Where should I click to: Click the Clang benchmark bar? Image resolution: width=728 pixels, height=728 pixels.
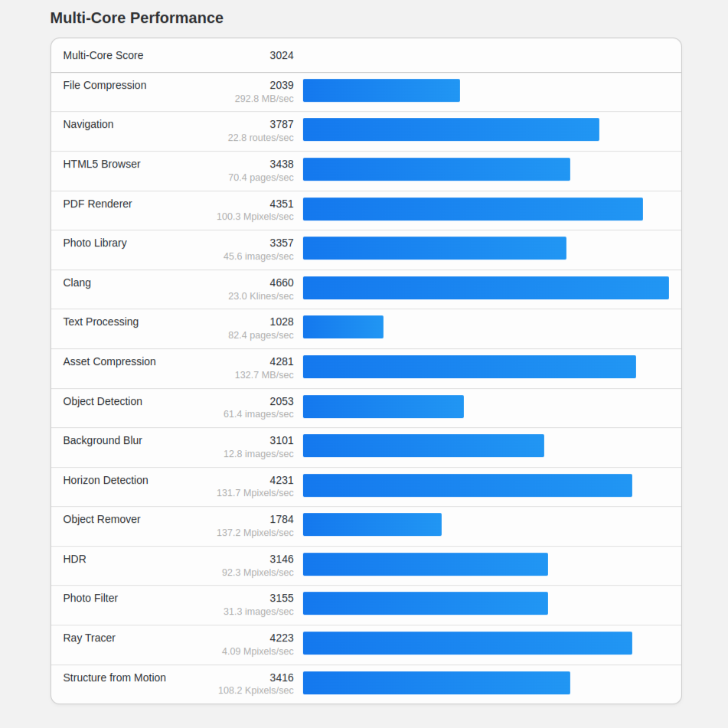pyautogui.click(x=485, y=288)
